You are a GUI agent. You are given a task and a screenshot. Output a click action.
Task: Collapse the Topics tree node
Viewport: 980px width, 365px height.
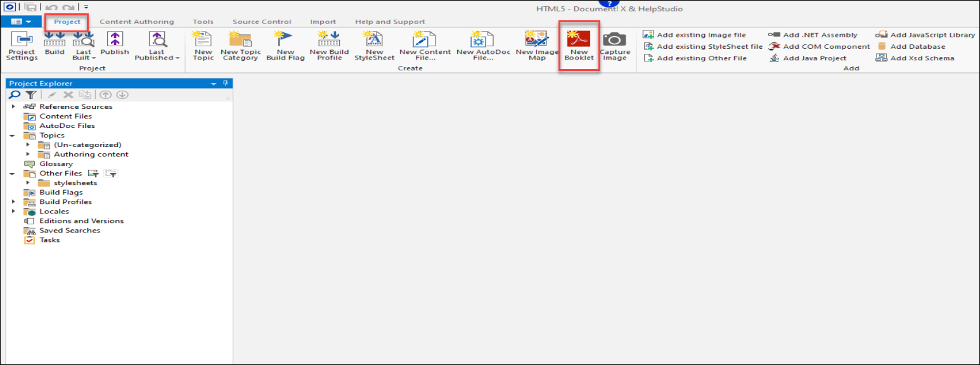pos(13,135)
